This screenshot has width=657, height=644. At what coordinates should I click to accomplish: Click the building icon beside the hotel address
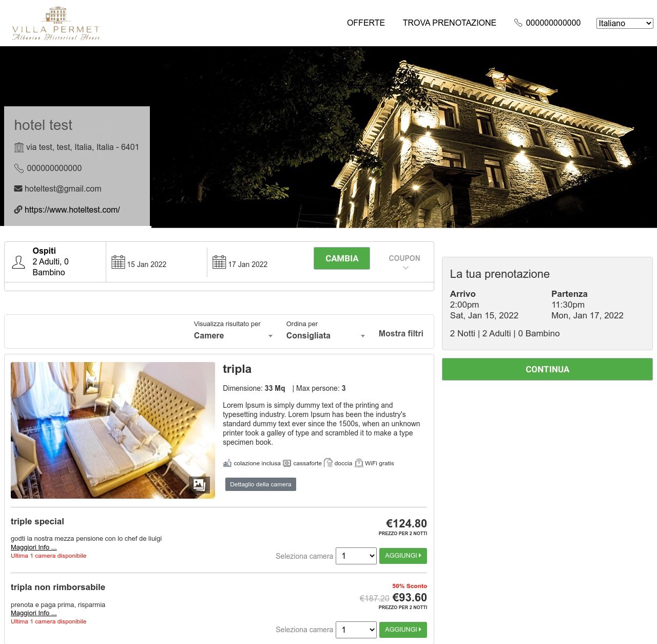pyautogui.click(x=19, y=147)
